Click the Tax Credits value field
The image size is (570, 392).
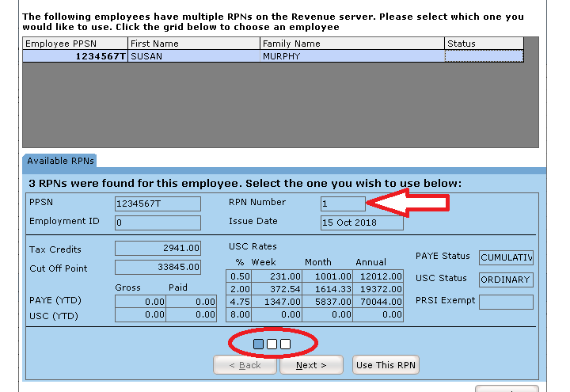pyautogui.click(x=158, y=249)
